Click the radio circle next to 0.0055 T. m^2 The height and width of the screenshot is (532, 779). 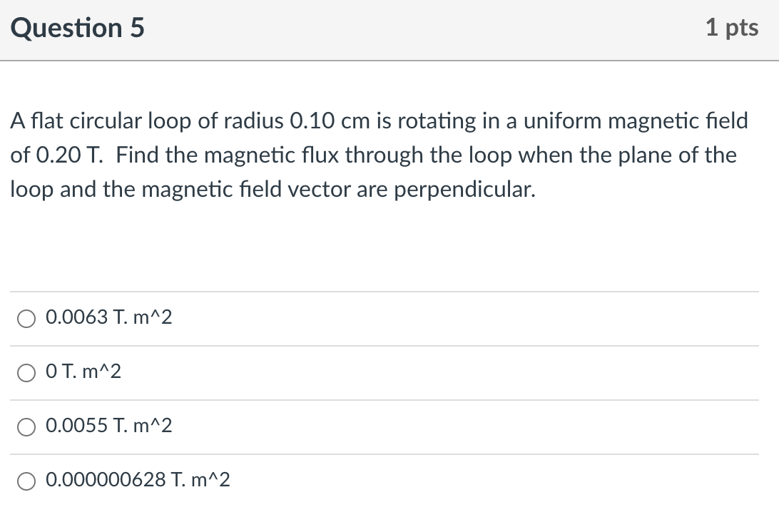coord(26,426)
